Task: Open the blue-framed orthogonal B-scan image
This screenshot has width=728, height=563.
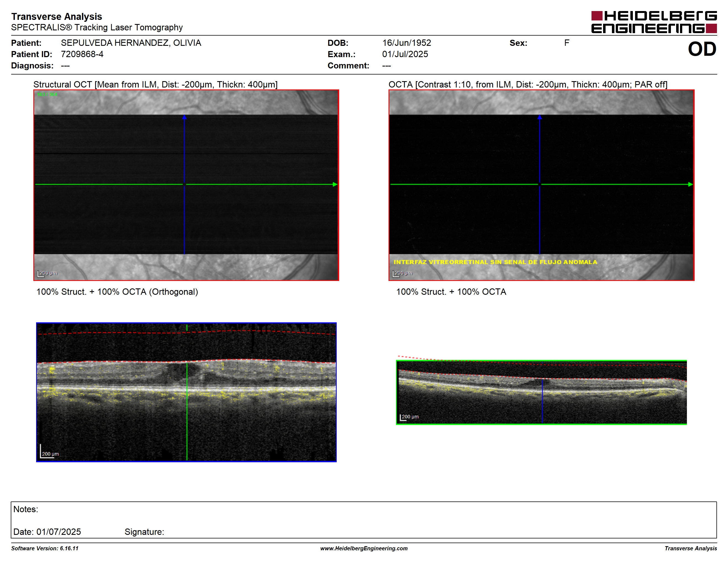Action: [186, 392]
